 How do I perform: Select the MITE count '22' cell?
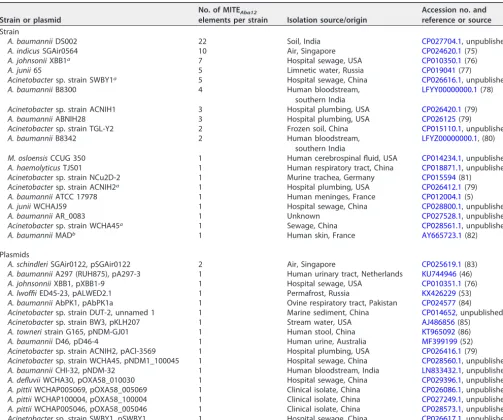[x=202, y=41]
